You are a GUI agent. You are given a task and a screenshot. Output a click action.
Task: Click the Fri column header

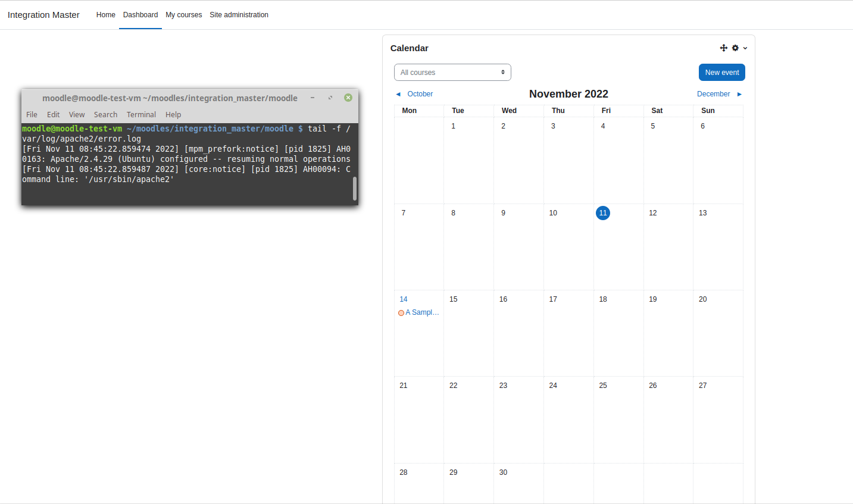coord(606,111)
